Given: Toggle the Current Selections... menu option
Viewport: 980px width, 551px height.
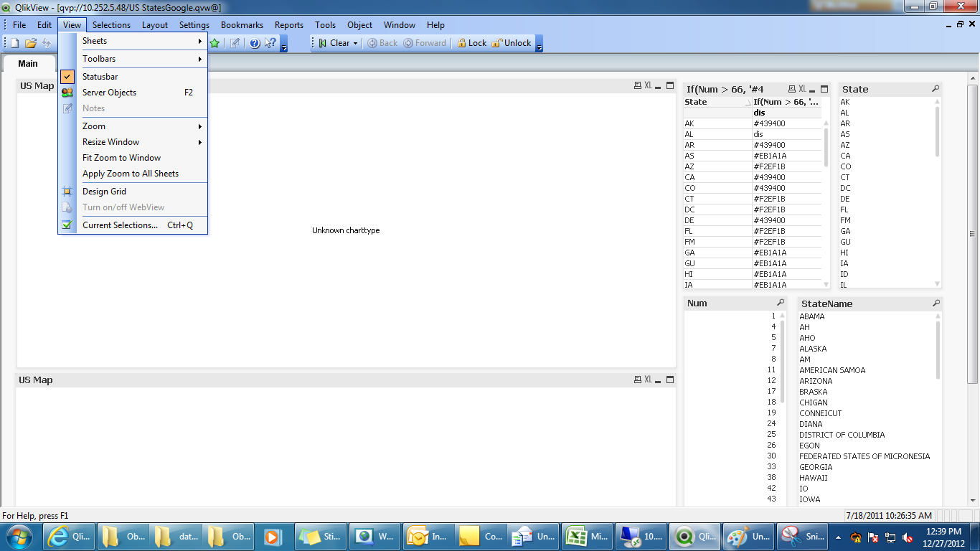Looking at the screenshot, I should click(x=133, y=225).
